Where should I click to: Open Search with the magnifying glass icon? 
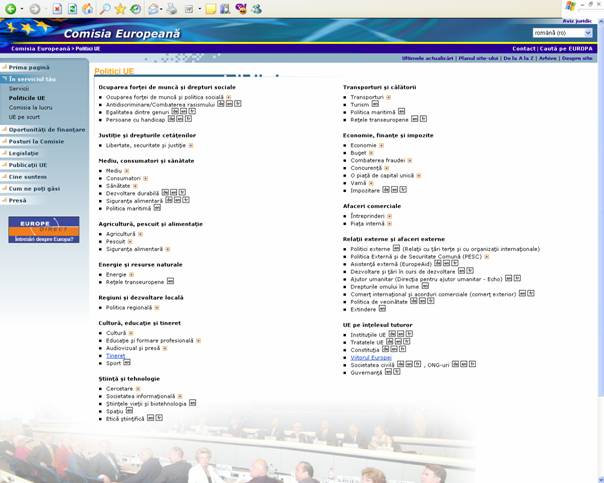click(104, 8)
